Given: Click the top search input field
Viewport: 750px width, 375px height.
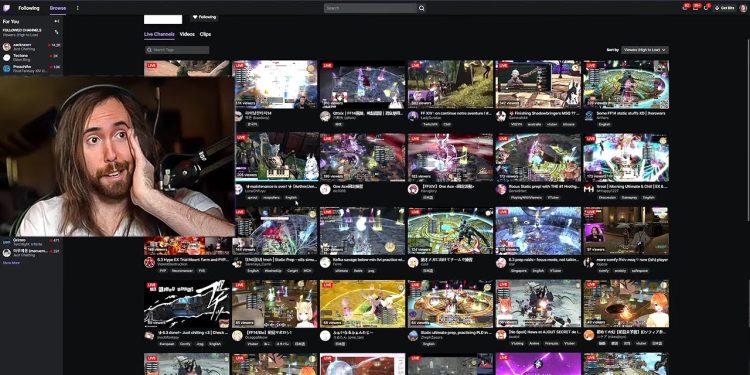Looking at the screenshot, I should [x=370, y=8].
